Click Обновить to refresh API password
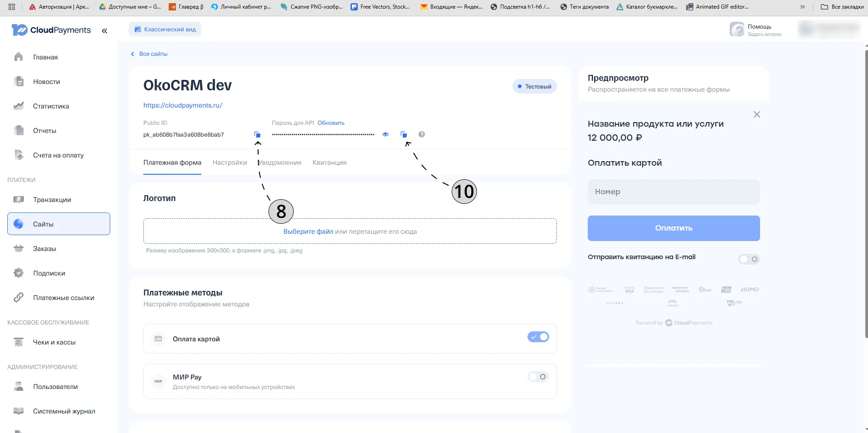868x433 pixels. [331, 123]
